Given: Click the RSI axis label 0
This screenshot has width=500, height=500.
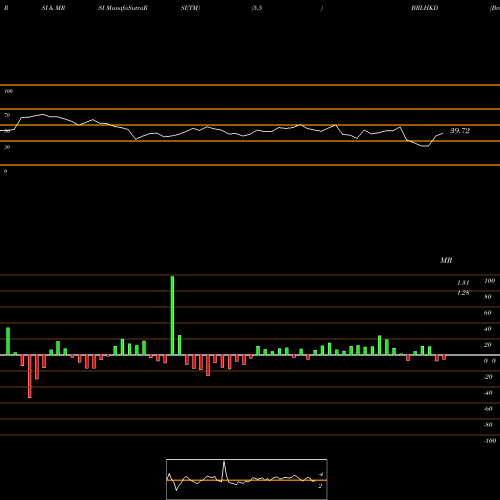Looking at the screenshot, I should click(6, 171).
